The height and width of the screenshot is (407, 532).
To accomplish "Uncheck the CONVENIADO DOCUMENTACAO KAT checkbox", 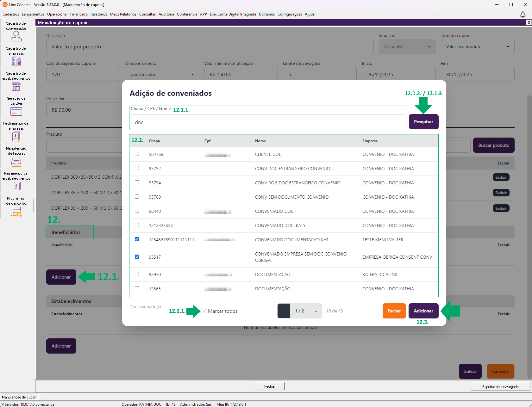I will [137, 239].
